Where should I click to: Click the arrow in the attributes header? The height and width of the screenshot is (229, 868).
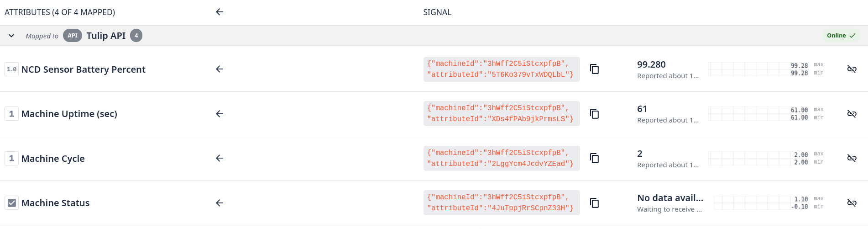click(220, 12)
